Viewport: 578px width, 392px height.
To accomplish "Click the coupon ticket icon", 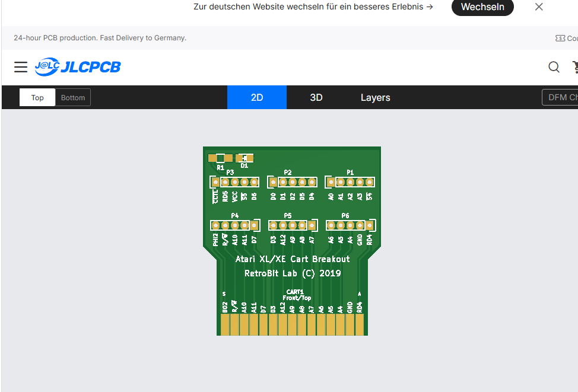I will click(x=560, y=39).
